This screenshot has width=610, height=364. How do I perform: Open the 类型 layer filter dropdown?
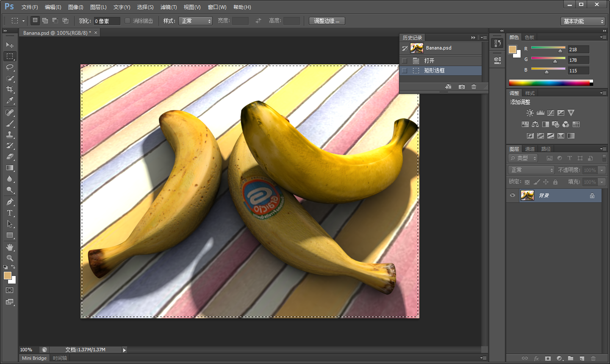[523, 158]
